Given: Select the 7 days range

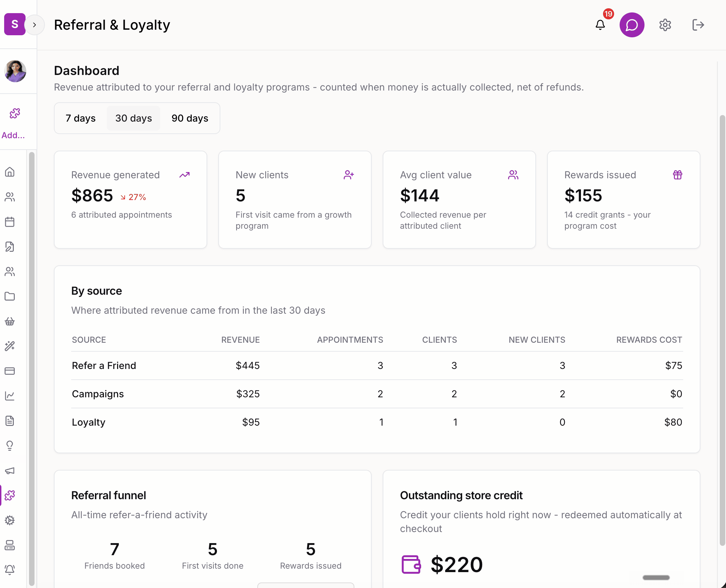Looking at the screenshot, I should (80, 118).
